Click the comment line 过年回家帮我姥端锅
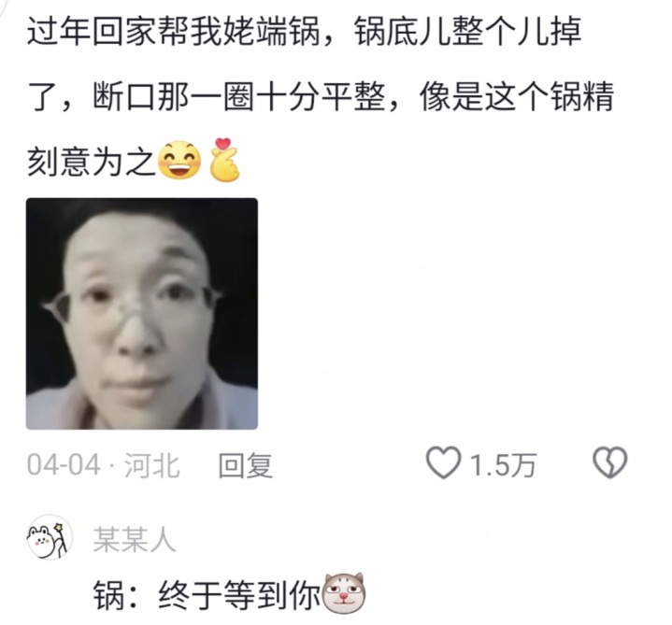 point(174,31)
